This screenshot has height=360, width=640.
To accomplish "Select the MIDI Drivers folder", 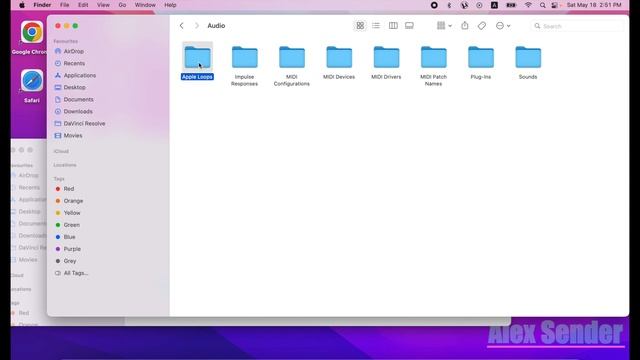I will [386, 57].
